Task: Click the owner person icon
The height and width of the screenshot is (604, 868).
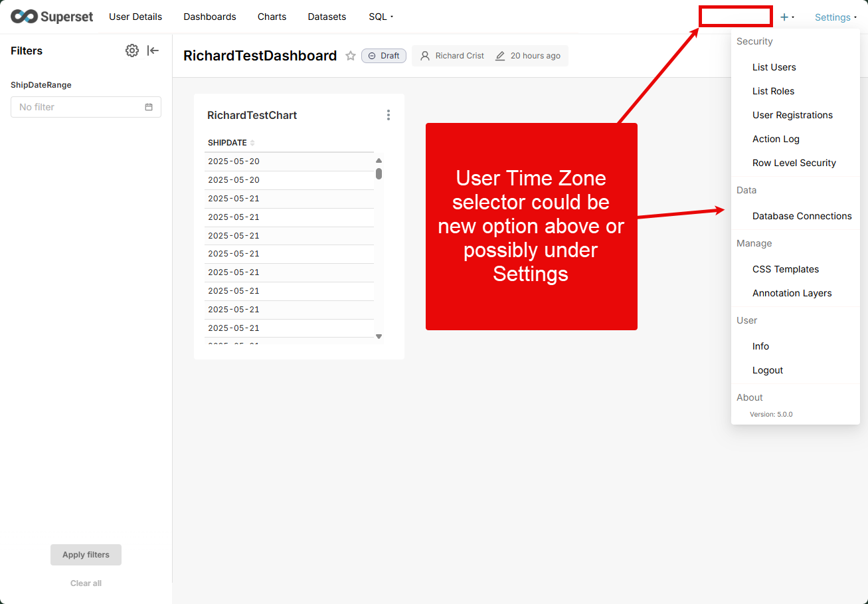Action: click(x=425, y=56)
